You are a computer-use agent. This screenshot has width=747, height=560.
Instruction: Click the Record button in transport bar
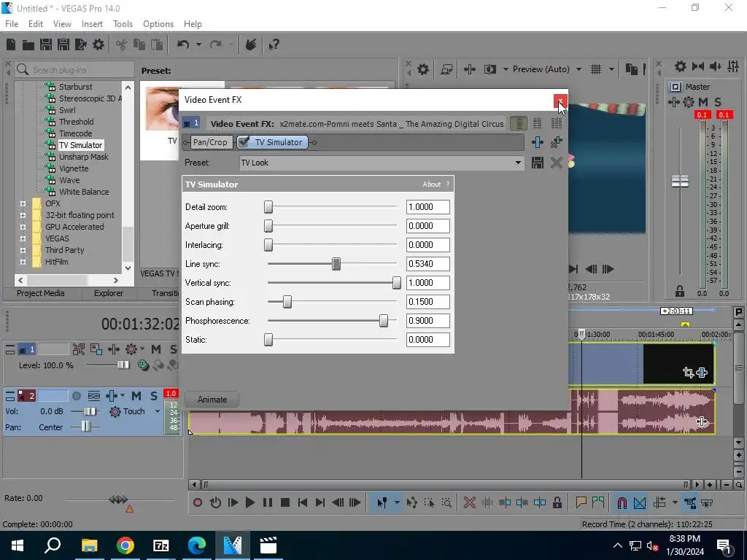click(x=197, y=502)
